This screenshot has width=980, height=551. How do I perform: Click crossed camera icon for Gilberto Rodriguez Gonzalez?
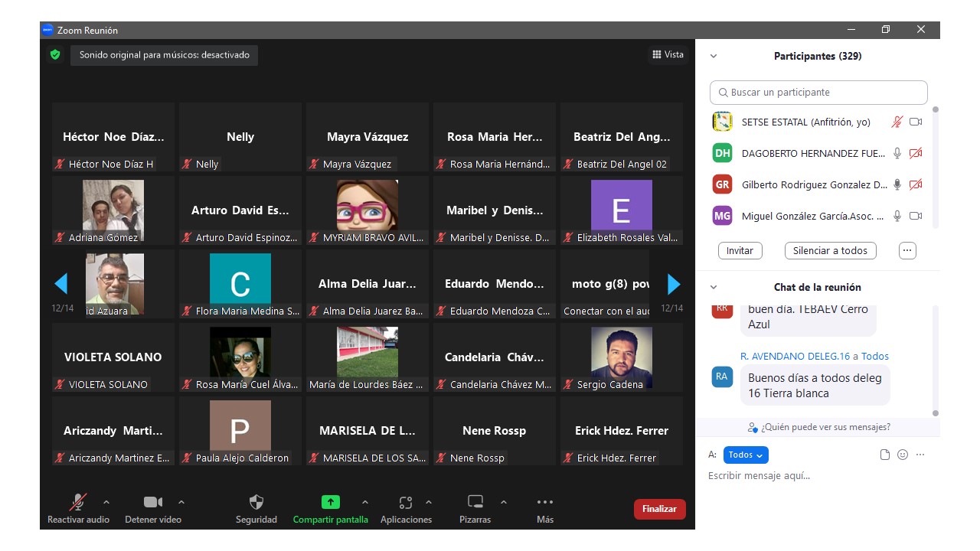click(x=916, y=184)
